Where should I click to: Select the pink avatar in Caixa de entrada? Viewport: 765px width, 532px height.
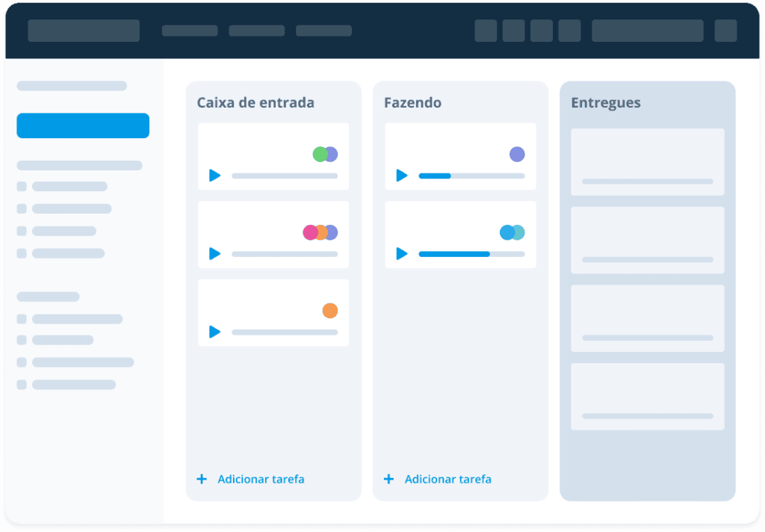pos(310,232)
